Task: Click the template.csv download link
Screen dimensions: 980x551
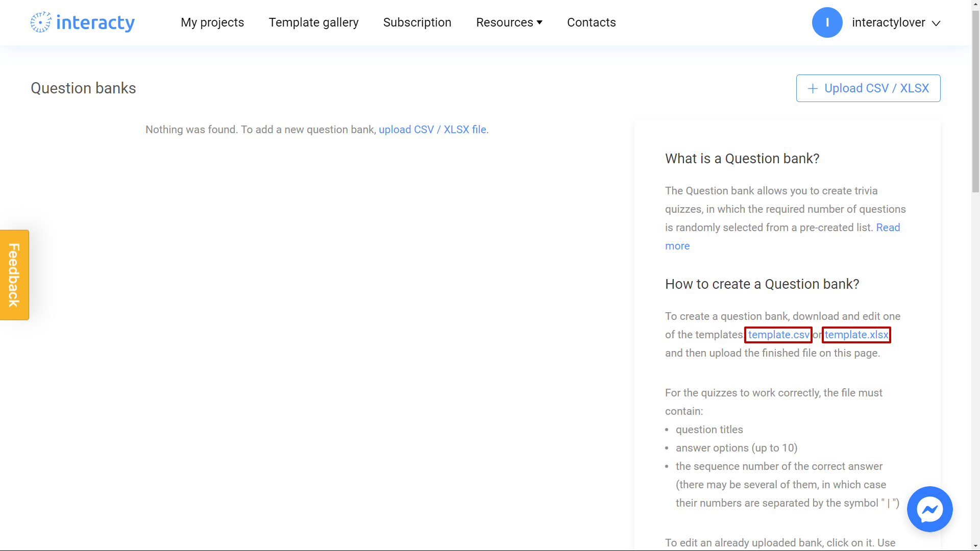Action: [x=779, y=334]
